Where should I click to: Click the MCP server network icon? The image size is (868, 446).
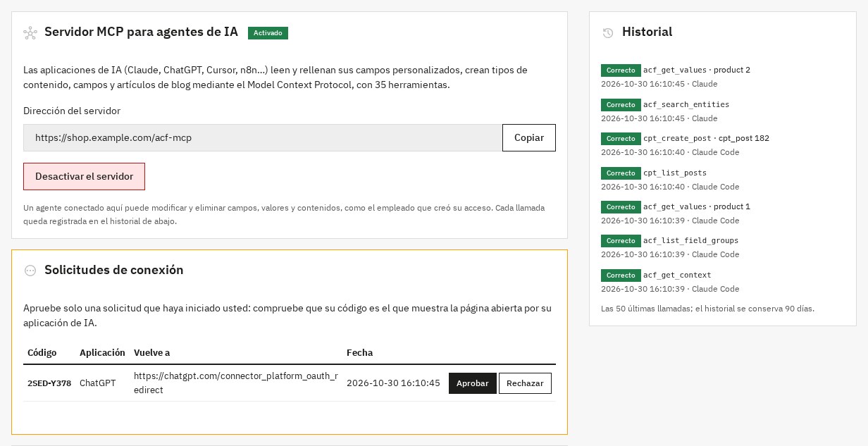pos(30,33)
